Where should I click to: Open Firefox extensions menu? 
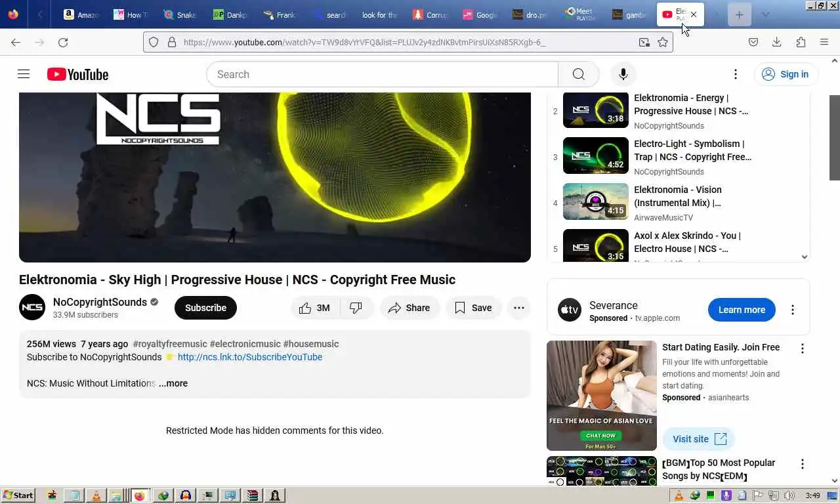(x=801, y=42)
